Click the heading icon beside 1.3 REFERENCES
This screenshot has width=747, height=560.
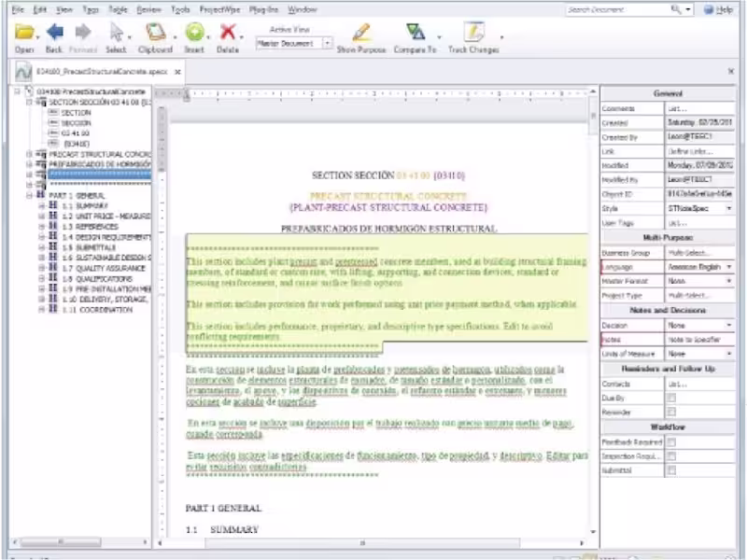pos(53,227)
